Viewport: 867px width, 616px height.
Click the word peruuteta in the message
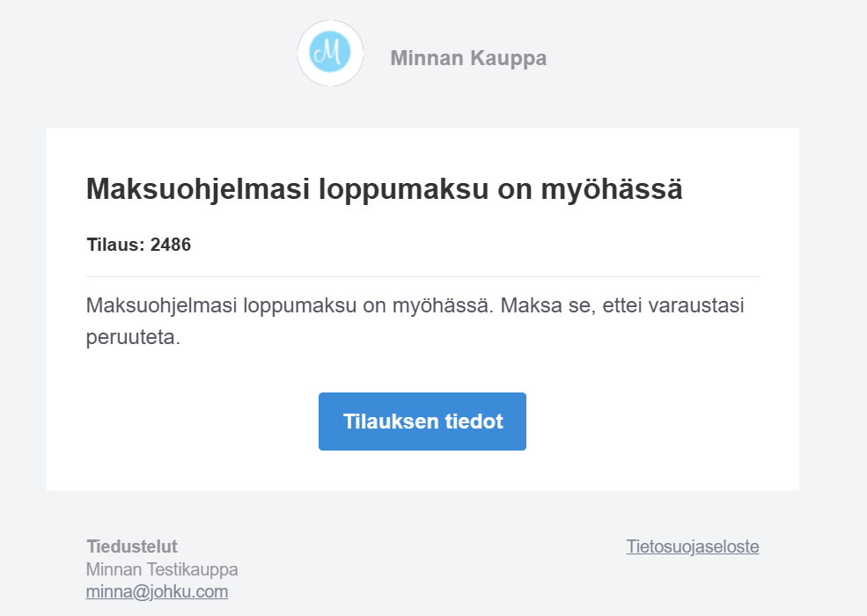pos(133,337)
